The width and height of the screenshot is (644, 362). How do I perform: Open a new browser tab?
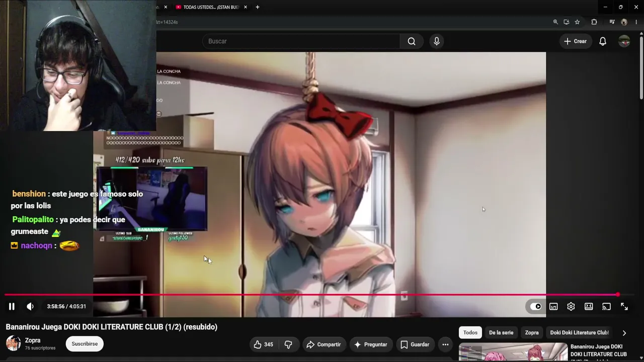point(258,7)
